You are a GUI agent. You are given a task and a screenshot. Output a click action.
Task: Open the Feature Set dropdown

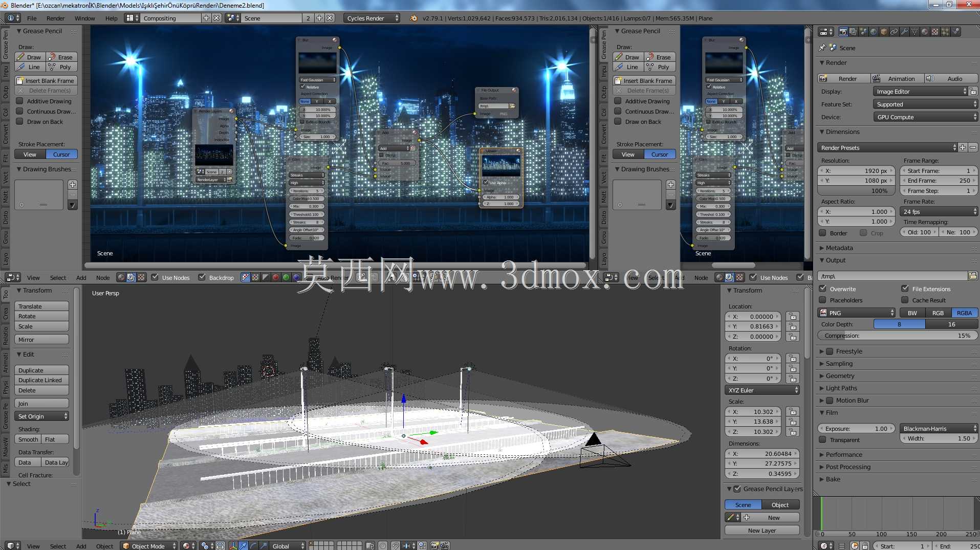pyautogui.click(x=925, y=104)
